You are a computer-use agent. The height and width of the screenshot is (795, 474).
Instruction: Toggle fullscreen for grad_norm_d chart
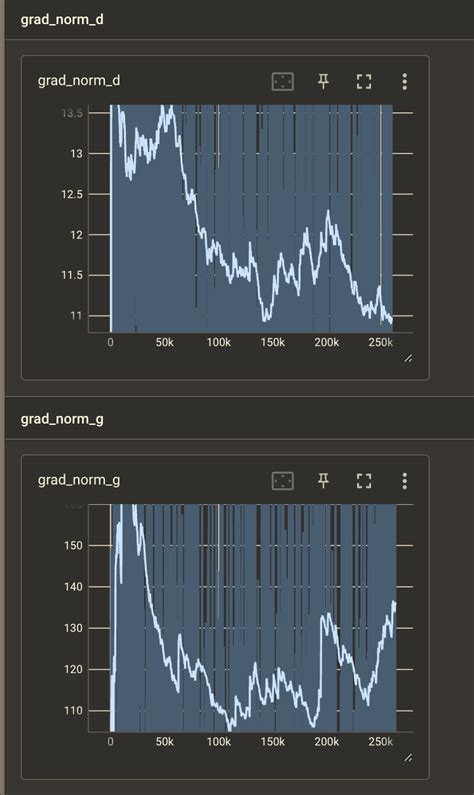point(364,81)
